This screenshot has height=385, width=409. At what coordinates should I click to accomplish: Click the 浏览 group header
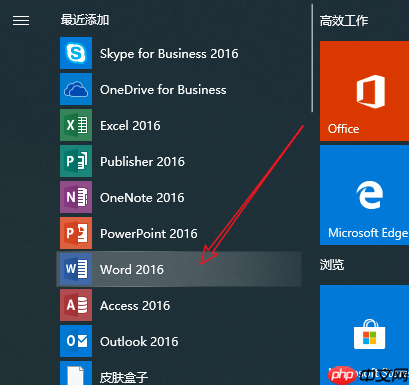pos(332,265)
